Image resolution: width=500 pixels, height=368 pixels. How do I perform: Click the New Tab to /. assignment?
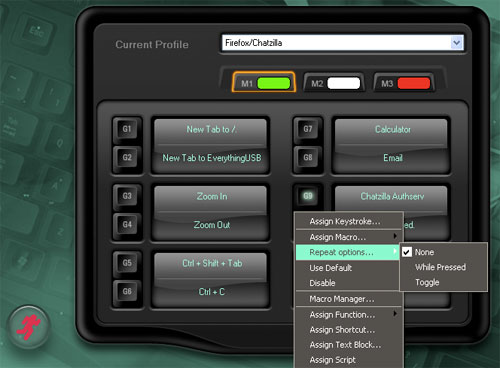click(x=211, y=130)
